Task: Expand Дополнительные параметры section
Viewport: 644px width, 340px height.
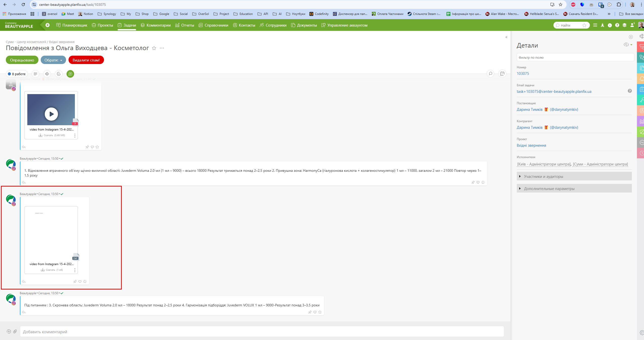Action: 549,188
